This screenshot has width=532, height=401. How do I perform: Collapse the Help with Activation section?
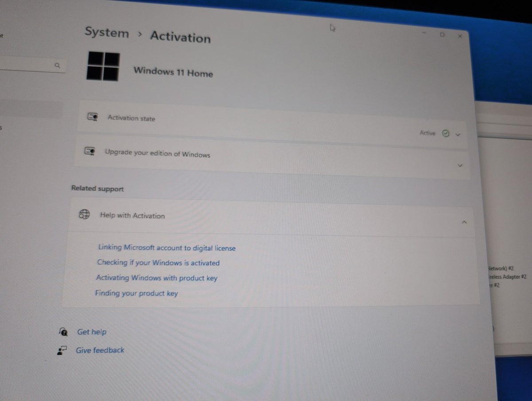pos(464,222)
